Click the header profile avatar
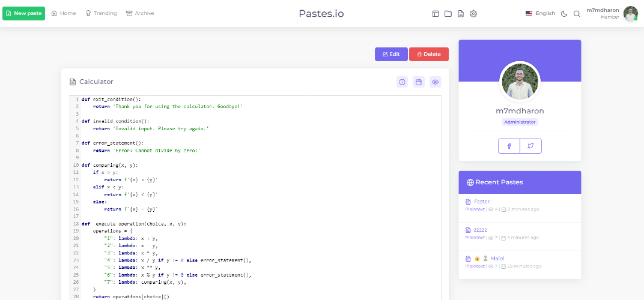 click(x=630, y=14)
